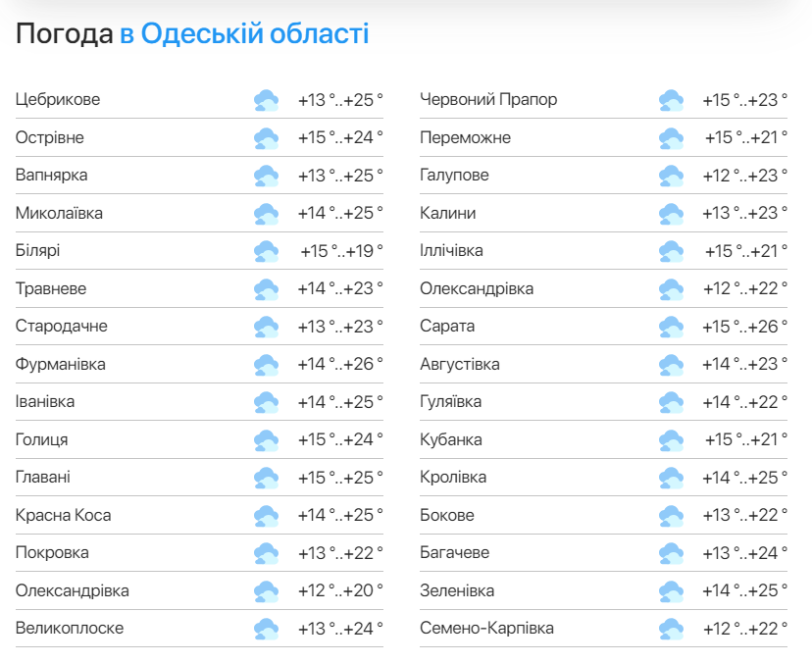This screenshot has width=812, height=663.
Task: Click the cloud icon for Покровка
Action: (266, 553)
